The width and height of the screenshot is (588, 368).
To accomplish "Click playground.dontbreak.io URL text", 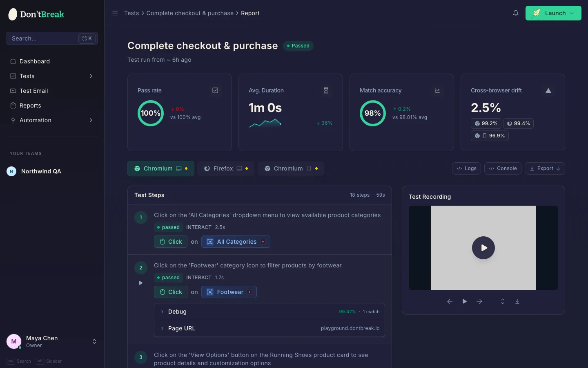I will (350, 328).
